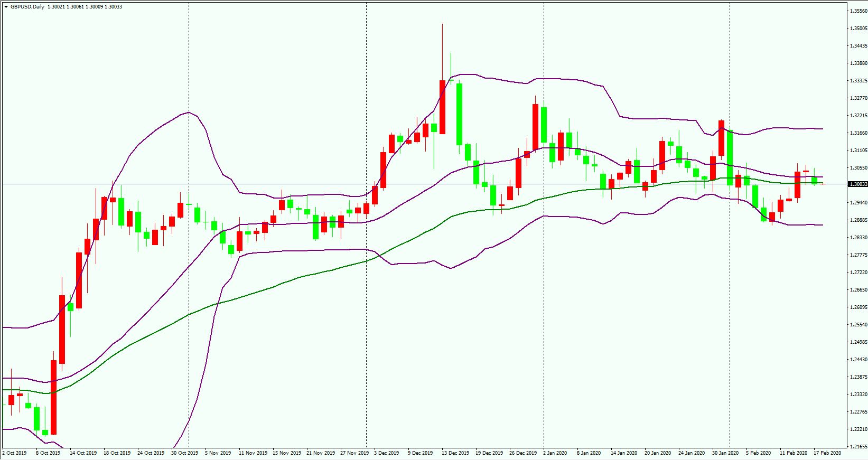Viewport: 868px width, 460px height.
Task: Click the 1.32770 price axis label
Action: (858, 98)
